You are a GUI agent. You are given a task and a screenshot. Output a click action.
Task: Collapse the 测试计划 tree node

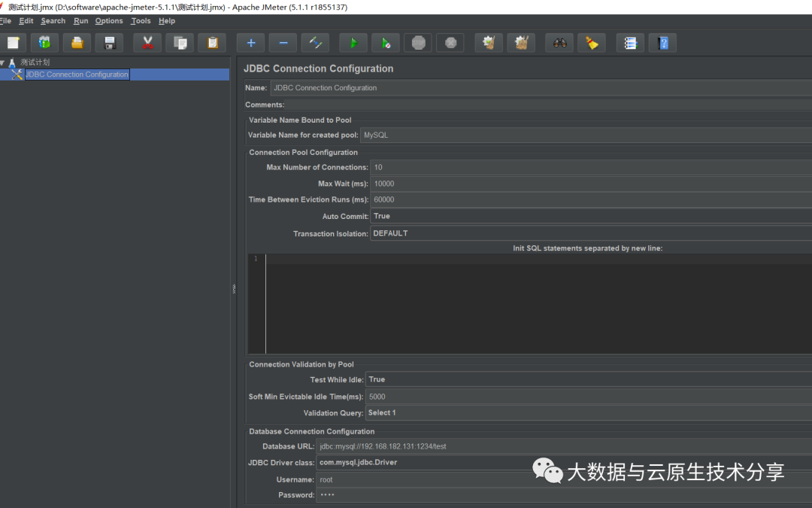(x=2, y=62)
